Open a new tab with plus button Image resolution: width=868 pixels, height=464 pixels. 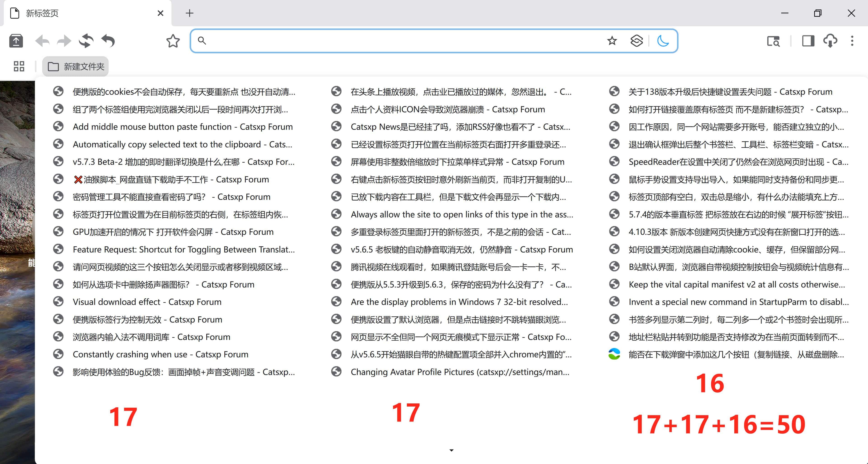pos(189,13)
